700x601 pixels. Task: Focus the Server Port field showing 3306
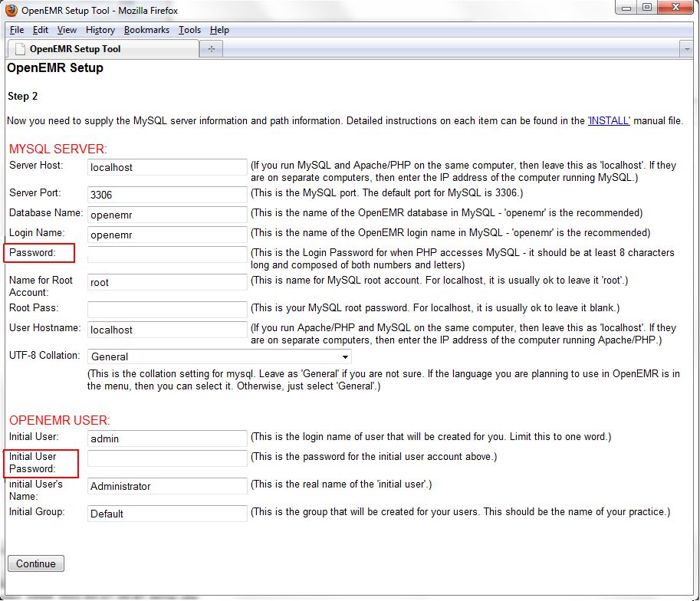167,195
